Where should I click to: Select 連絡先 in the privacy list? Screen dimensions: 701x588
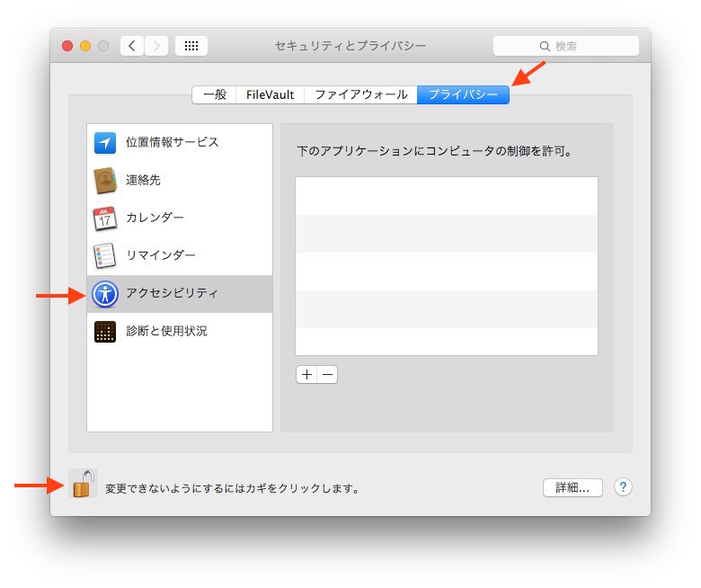180,180
